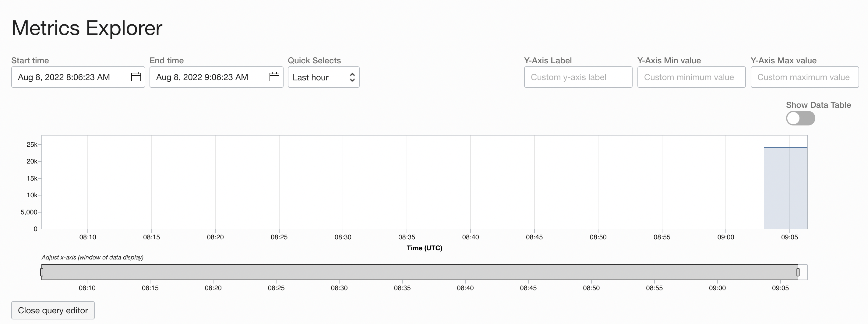Viewport: 868px width, 324px height.
Task: Click the Y-Axis Max value field
Action: pos(805,77)
